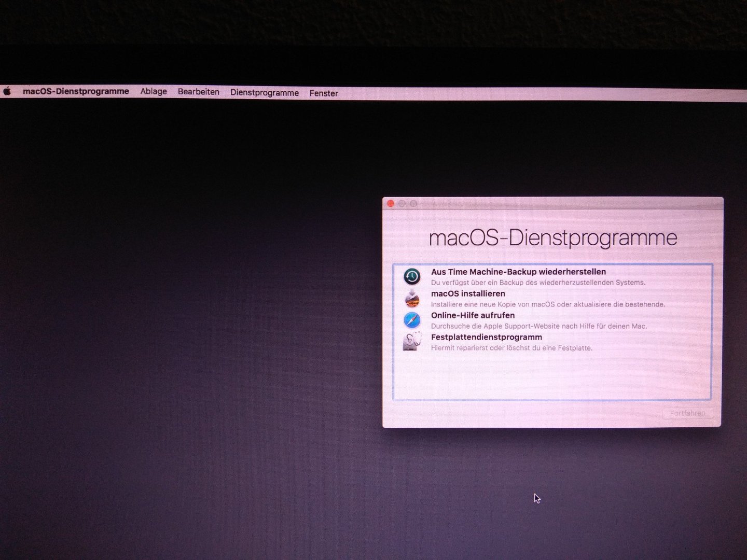Open the Dienstprogramme menu in the menu bar
747x560 pixels.
[265, 93]
